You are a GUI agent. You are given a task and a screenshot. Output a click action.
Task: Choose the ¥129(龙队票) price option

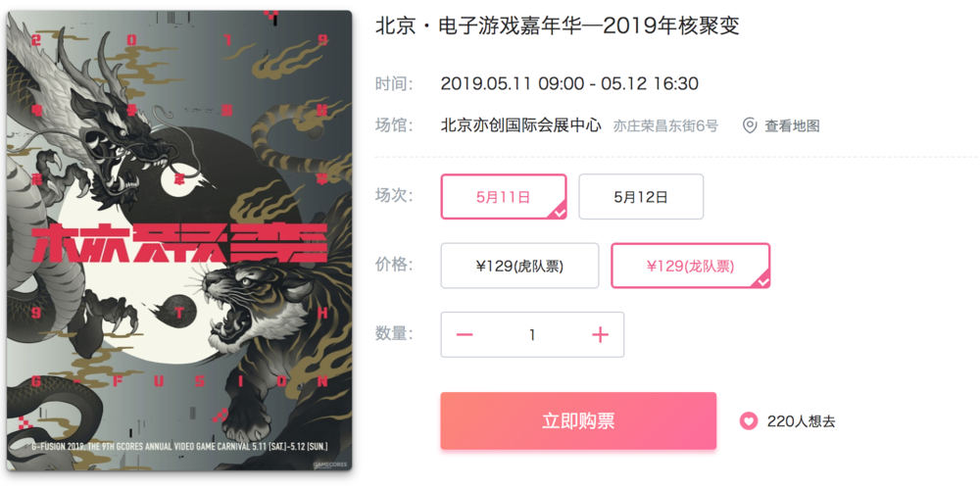pyautogui.click(x=691, y=267)
